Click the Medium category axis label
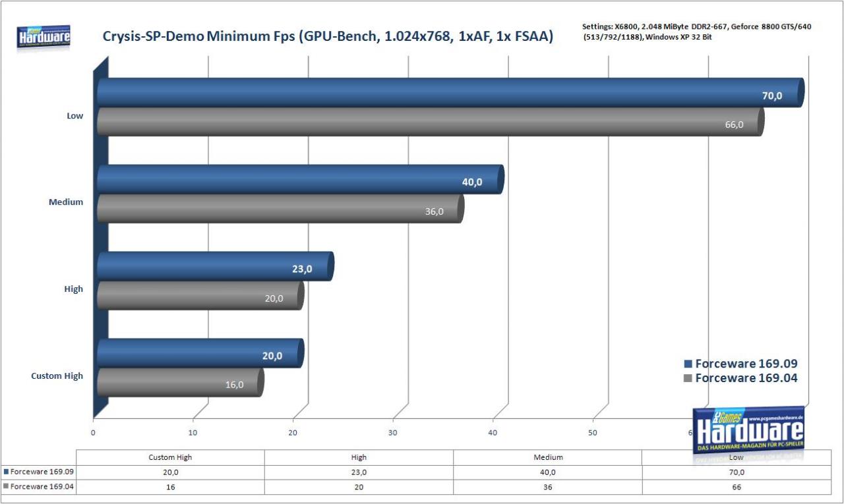Image resolution: width=844 pixels, height=504 pixels. click(x=66, y=202)
